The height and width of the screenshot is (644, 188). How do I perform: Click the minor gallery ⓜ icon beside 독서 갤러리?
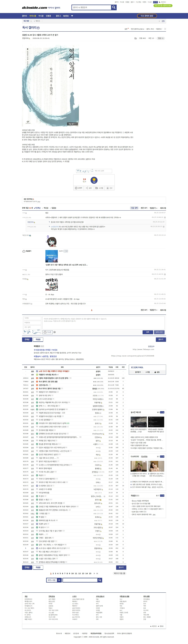tap(38, 28)
